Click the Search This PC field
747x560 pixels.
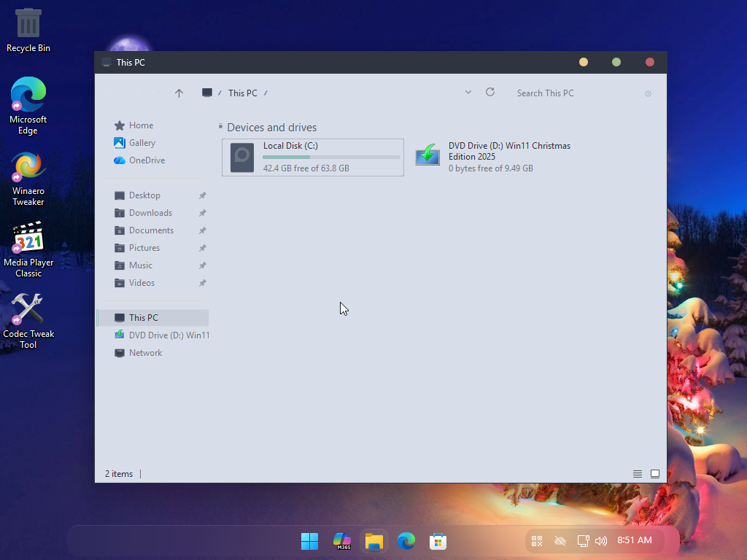pos(576,93)
